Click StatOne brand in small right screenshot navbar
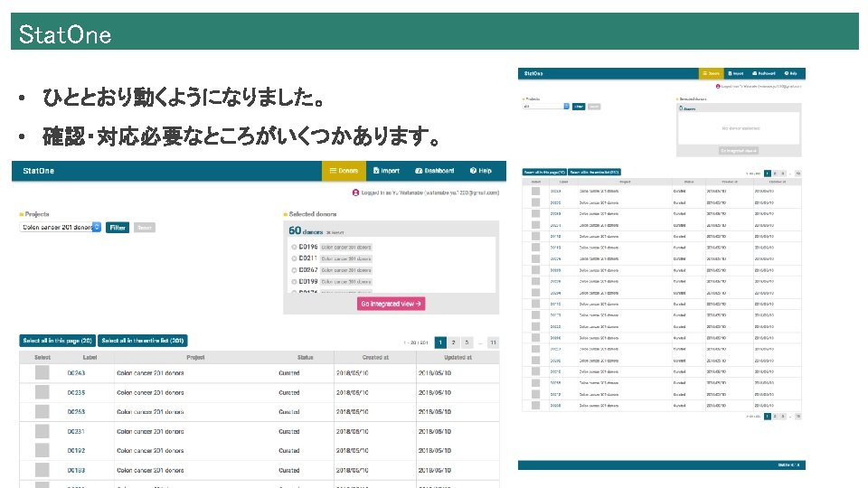 click(533, 73)
